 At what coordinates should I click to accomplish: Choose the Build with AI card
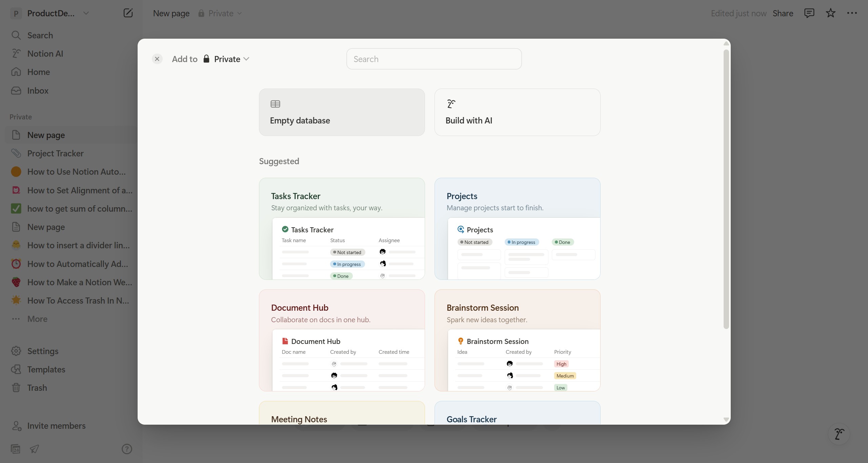pyautogui.click(x=517, y=112)
